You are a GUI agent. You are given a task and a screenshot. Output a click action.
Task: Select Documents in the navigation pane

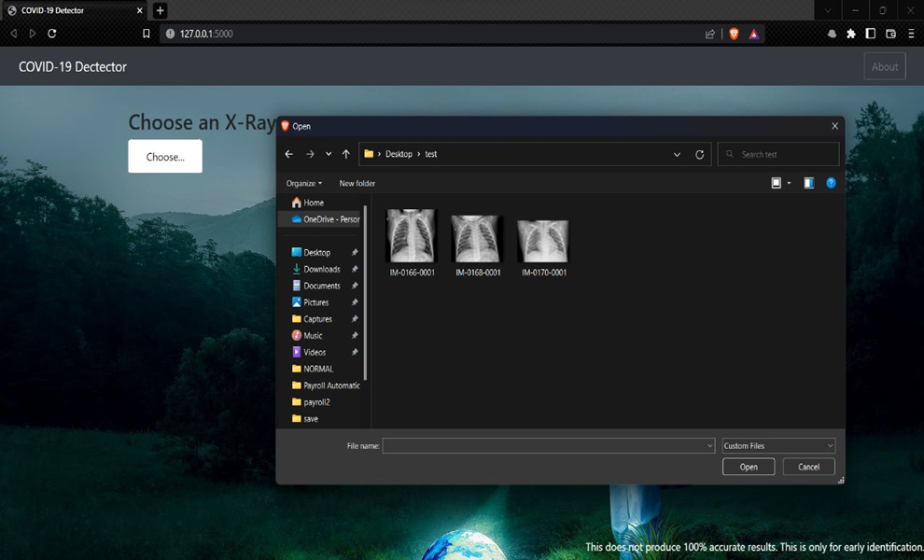[x=315, y=286]
